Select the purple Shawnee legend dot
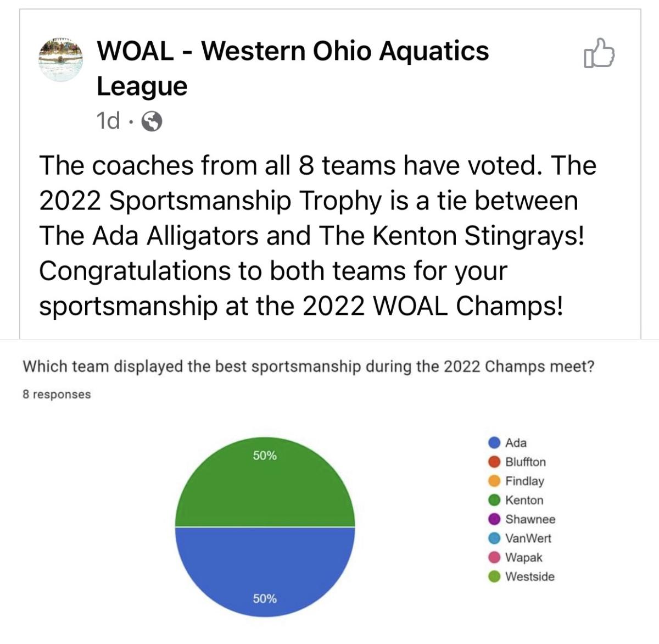Image resolution: width=659 pixels, height=644 pixels. (x=494, y=519)
